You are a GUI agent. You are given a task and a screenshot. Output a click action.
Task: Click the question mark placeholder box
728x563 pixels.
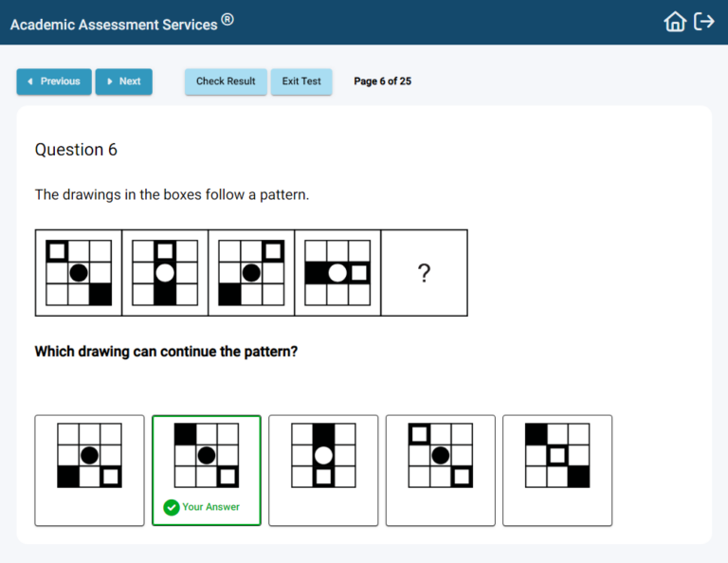click(424, 273)
